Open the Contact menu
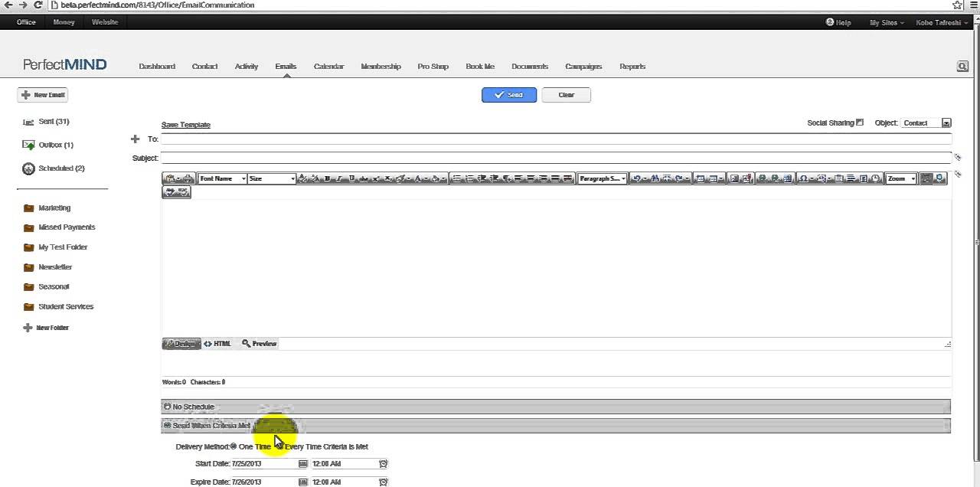 click(x=204, y=67)
